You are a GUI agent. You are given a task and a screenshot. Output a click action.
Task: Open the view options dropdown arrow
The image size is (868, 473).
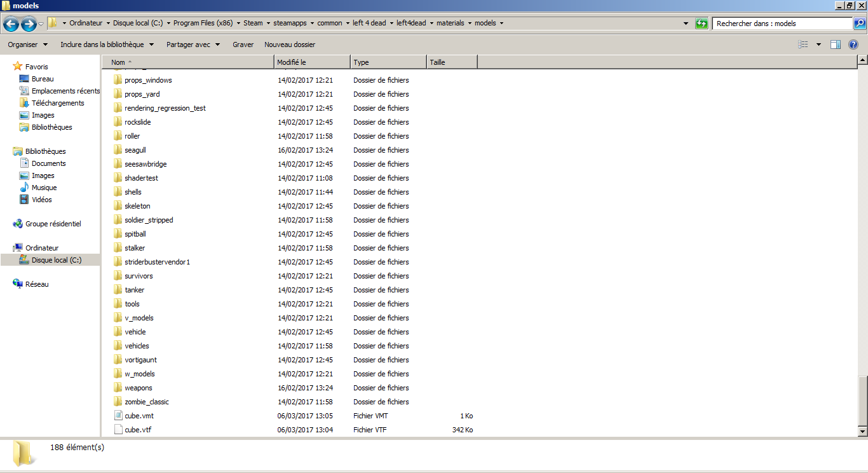818,45
